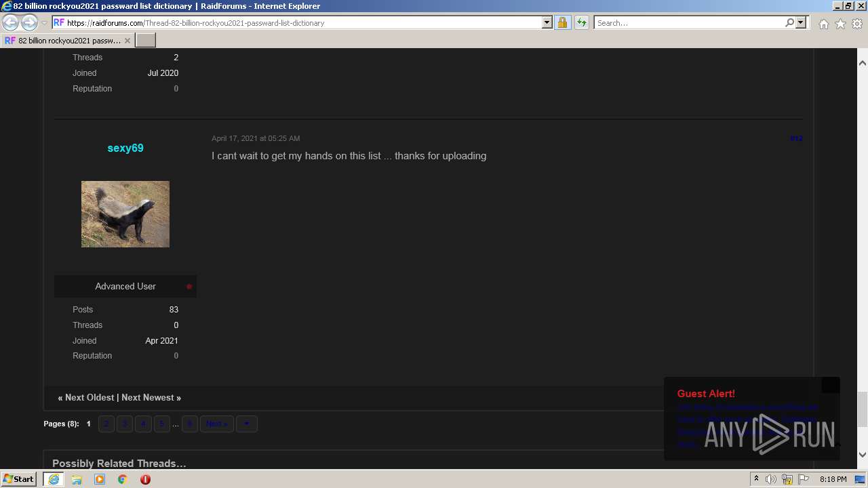Open the Opera taskbar icon

coord(145,479)
